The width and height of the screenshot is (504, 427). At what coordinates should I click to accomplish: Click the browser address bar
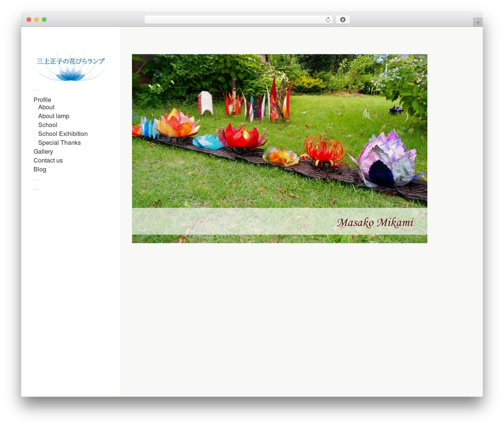click(x=238, y=20)
